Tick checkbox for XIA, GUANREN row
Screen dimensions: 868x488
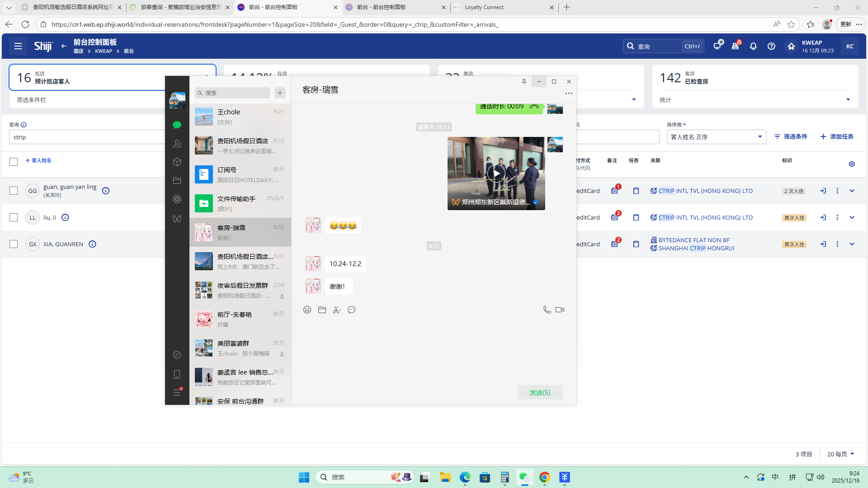[x=14, y=244]
